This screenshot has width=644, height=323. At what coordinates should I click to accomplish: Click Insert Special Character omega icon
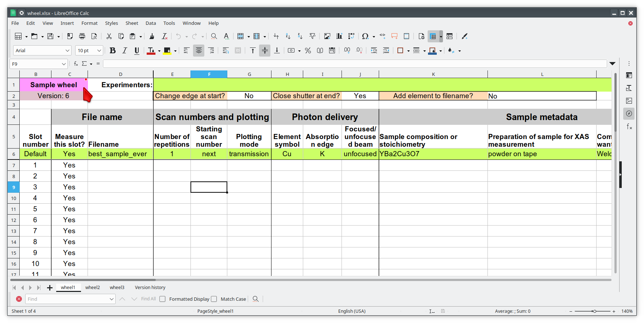pyautogui.click(x=365, y=36)
